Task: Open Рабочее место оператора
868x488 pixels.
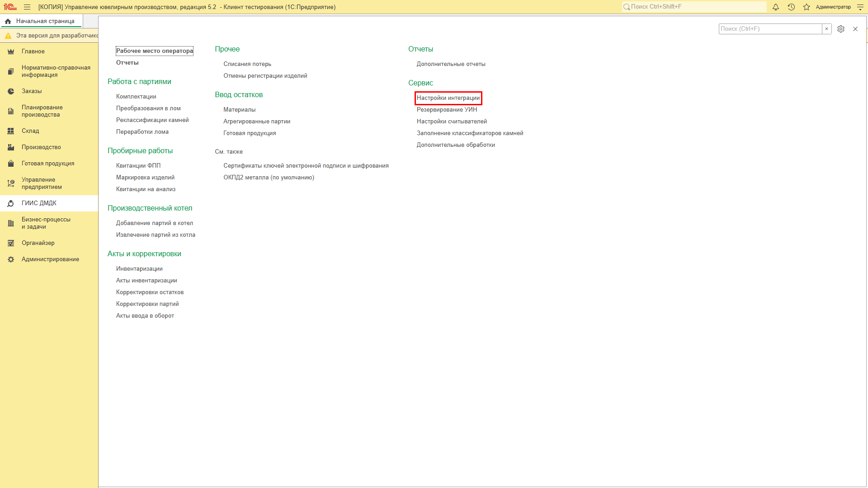Action: tap(155, 51)
